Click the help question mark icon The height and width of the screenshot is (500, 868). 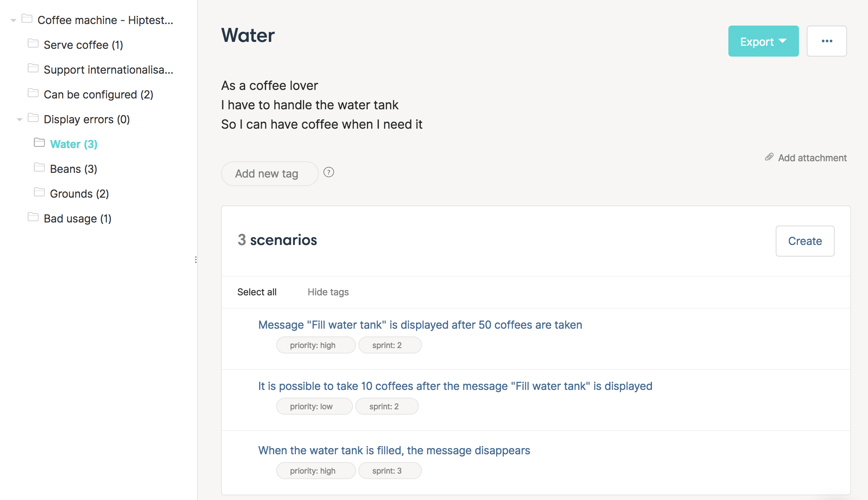[329, 172]
